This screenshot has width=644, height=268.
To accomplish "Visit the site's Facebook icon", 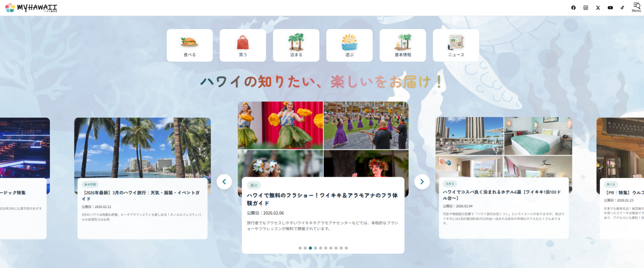I will (573, 7).
